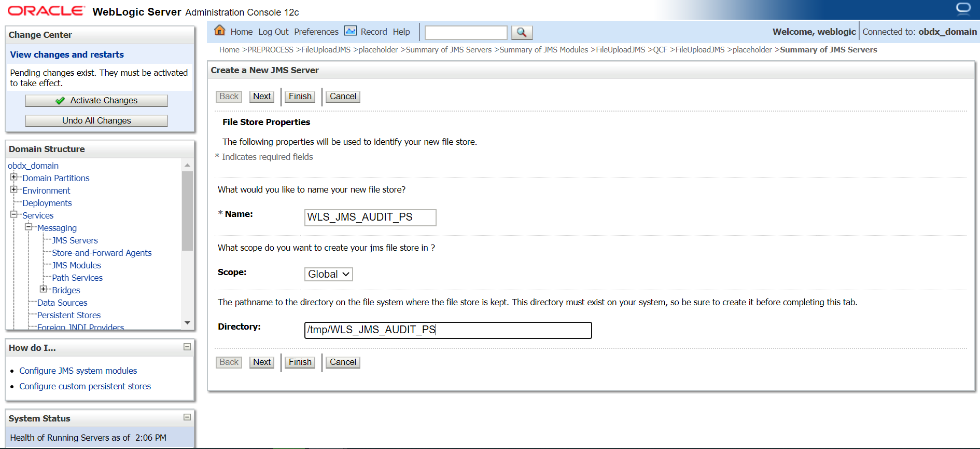Click the first Summary of JMS Servers breadcrumb

click(x=449, y=50)
